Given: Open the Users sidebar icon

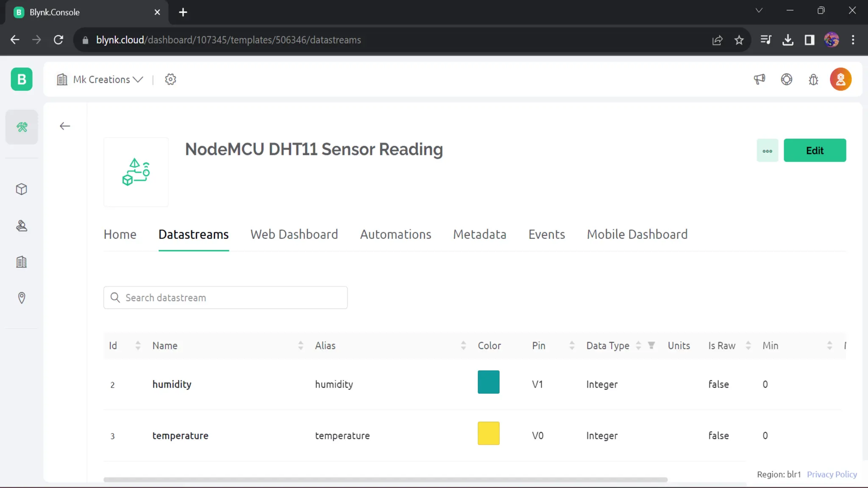Looking at the screenshot, I should (22, 226).
